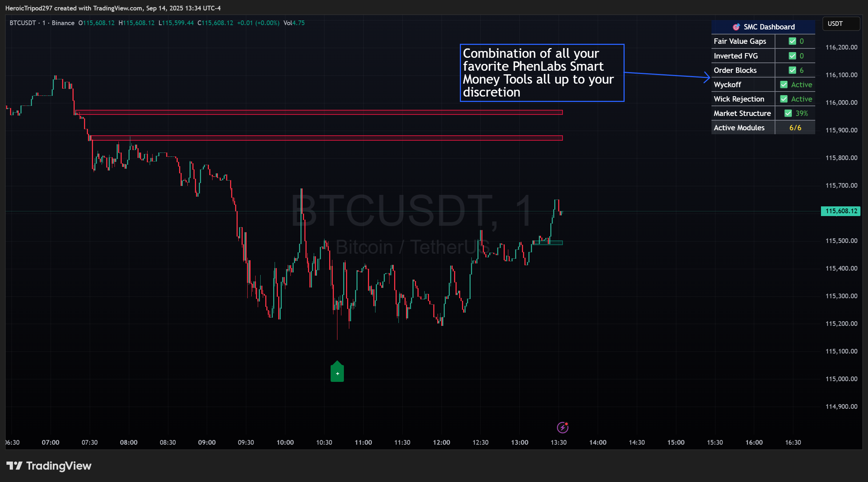Image resolution: width=868 pixels, height=482 pixels.
Task: Click the 115,300.00 price axis label
Action: pyautogui.click(x=841, y=296)
